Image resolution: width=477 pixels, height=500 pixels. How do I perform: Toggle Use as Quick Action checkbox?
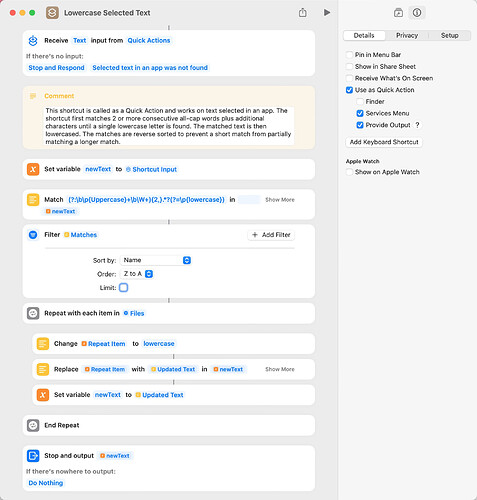(x=349, y=90)
